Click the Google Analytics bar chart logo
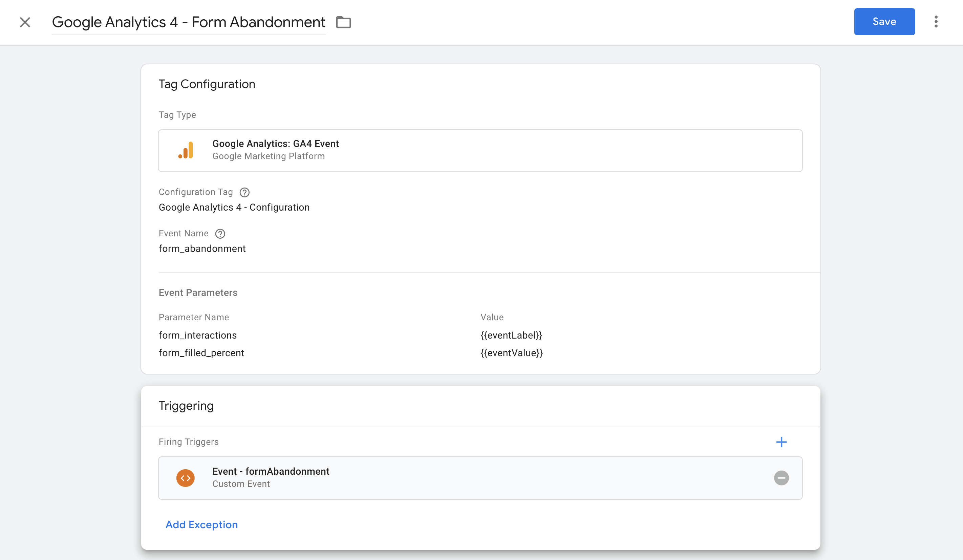 186,150
